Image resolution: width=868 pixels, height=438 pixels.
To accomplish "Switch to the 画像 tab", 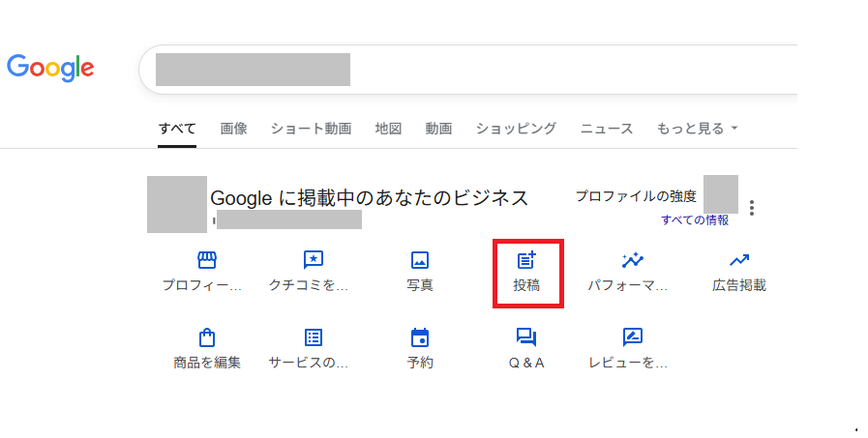I will tap(233, 129).
